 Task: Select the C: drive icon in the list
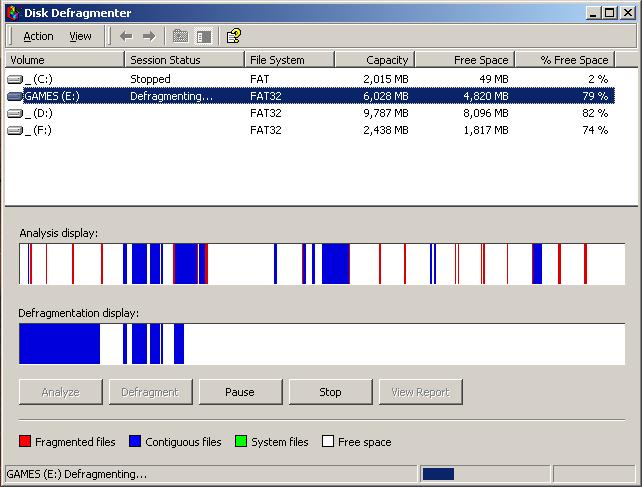[15, 79]
